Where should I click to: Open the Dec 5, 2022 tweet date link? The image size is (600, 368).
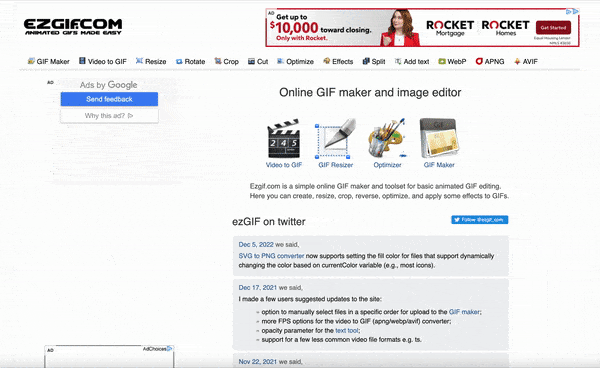256,244
